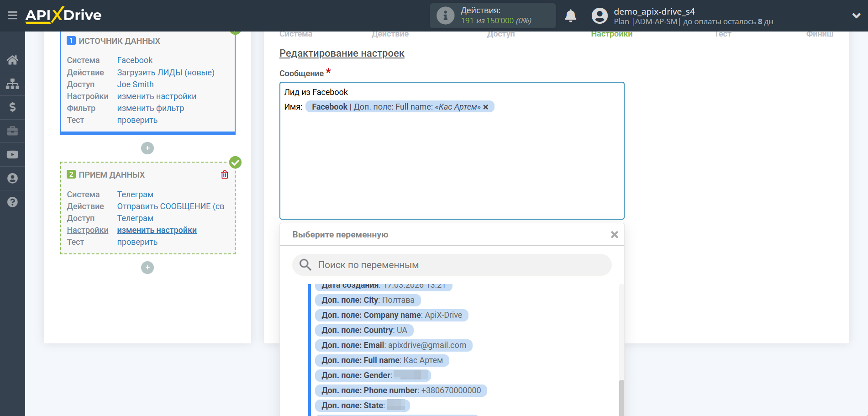Expand the account dropdown chevron
Viewport: 868px width, 416px height.
pos(856,16)
